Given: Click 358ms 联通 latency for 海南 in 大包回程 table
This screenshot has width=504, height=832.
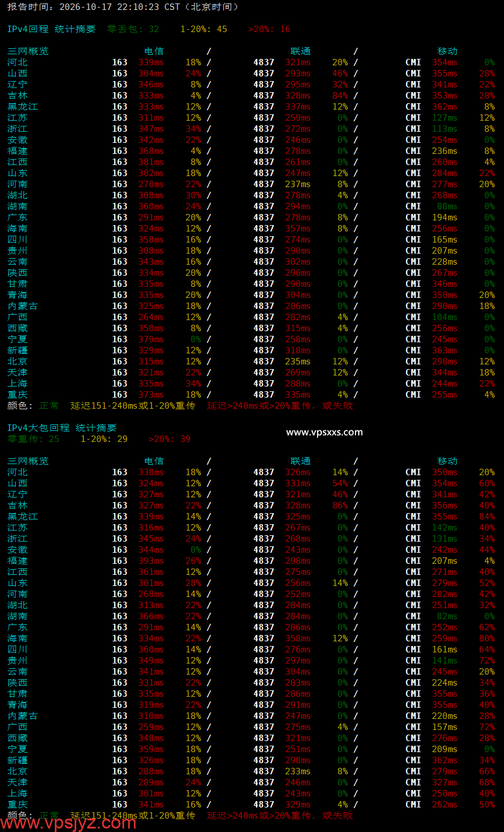Looking at the screenshot, I should coord(298,638).
